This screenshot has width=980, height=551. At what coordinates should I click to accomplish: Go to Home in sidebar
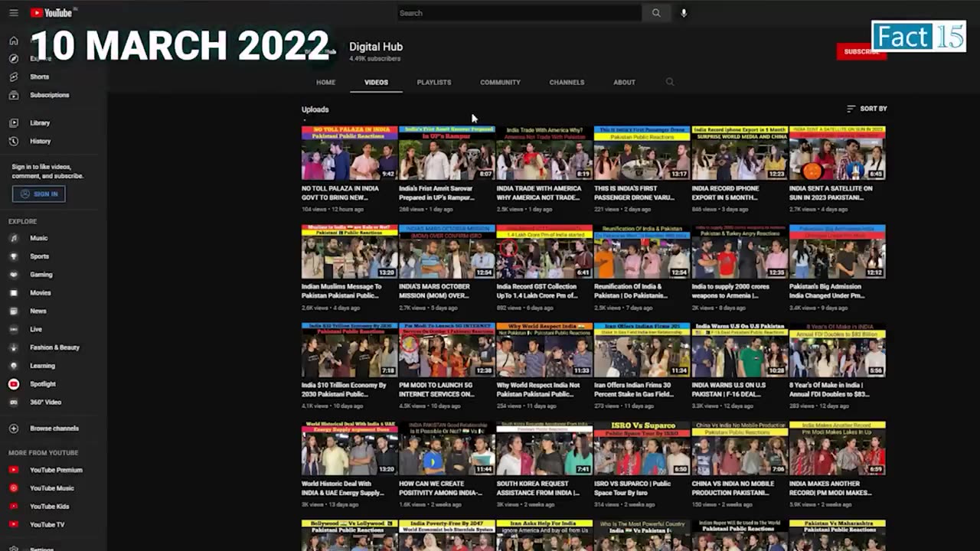[14, 41]
